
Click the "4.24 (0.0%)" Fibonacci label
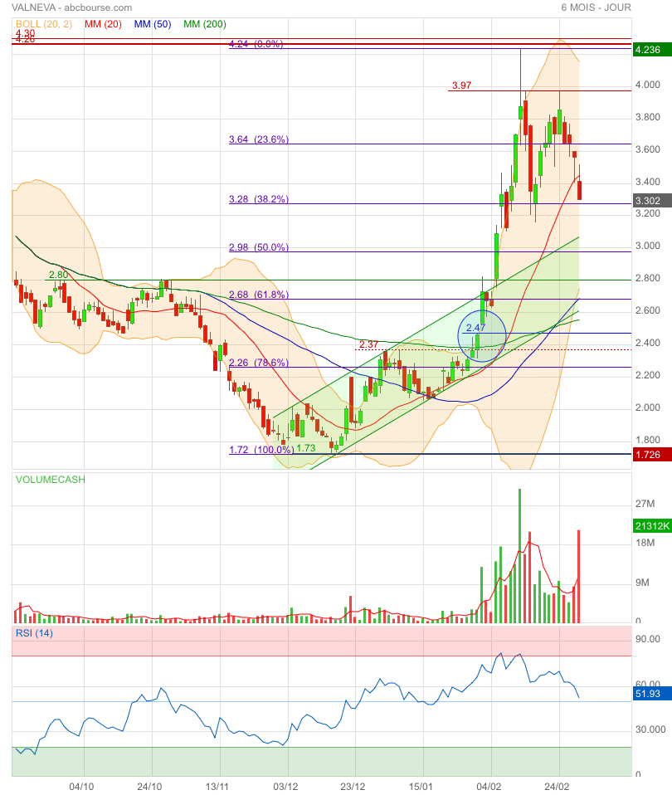click(256, 44)
